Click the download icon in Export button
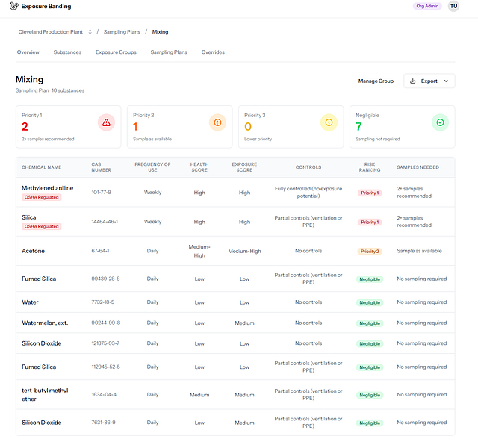478x448 pixels. [412, 81]
